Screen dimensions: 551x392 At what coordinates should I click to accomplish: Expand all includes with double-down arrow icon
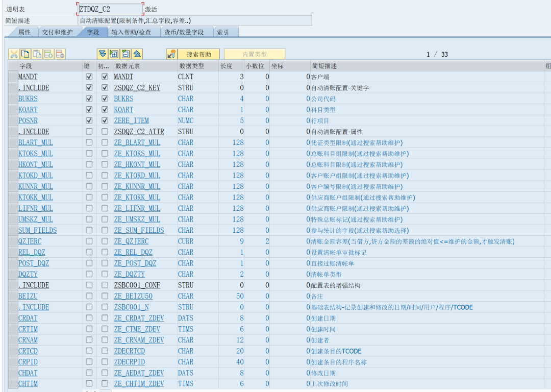tap(102, 54)
